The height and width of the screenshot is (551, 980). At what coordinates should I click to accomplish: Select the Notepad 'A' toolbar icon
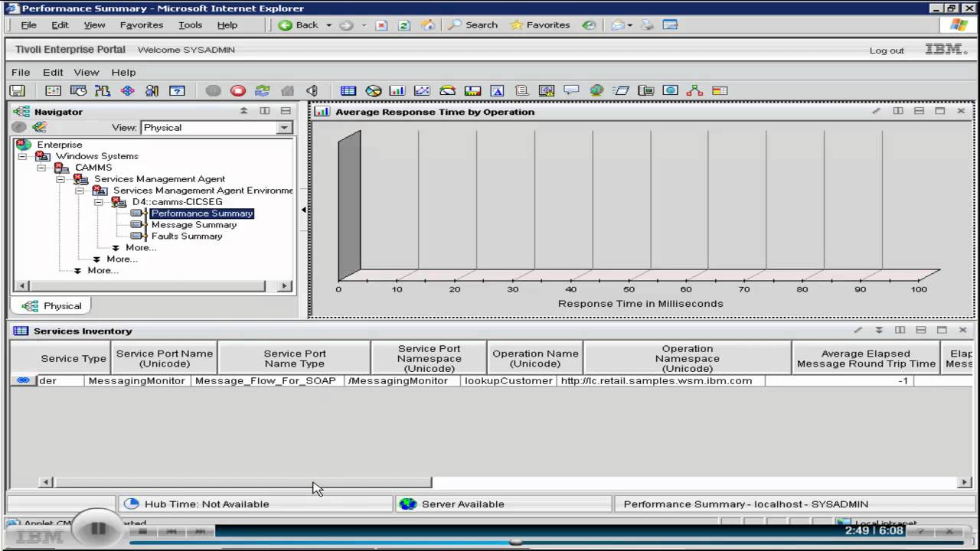[497, 90]
